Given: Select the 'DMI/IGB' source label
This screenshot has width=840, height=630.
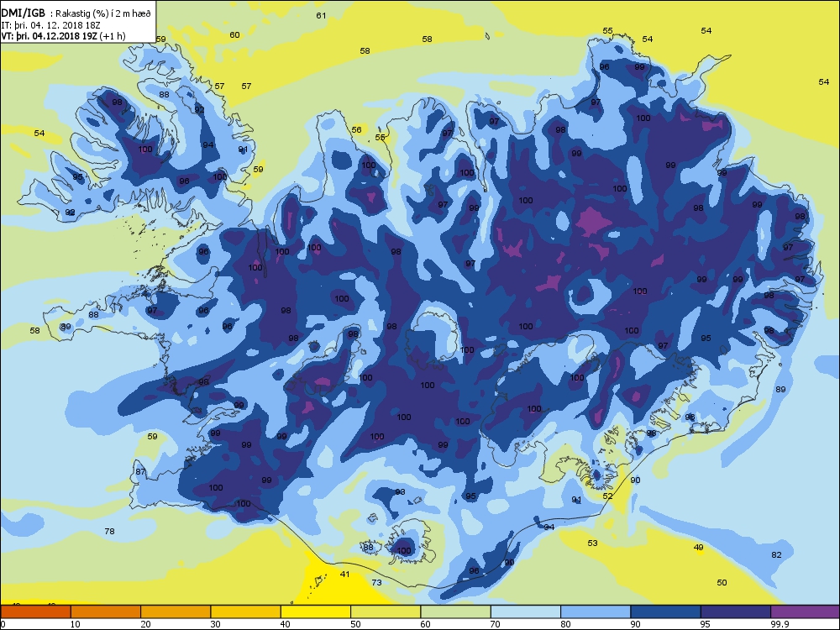Looking at the screenshot, I should (x=23, y=13).
